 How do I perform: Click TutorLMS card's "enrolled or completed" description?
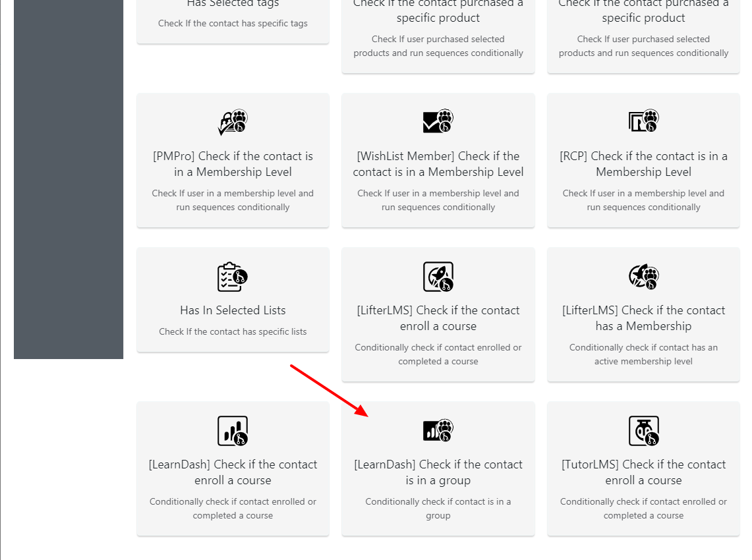tap(644, 508)
